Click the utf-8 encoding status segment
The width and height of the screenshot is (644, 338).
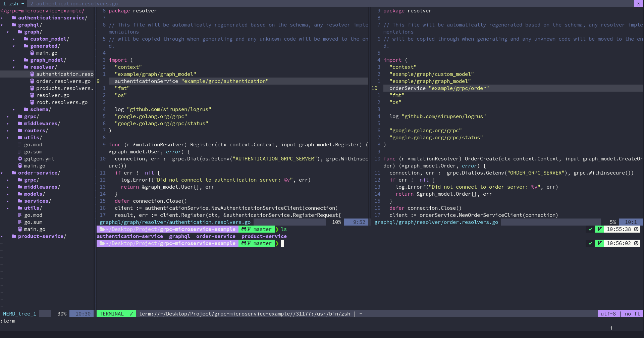[608, 314]
